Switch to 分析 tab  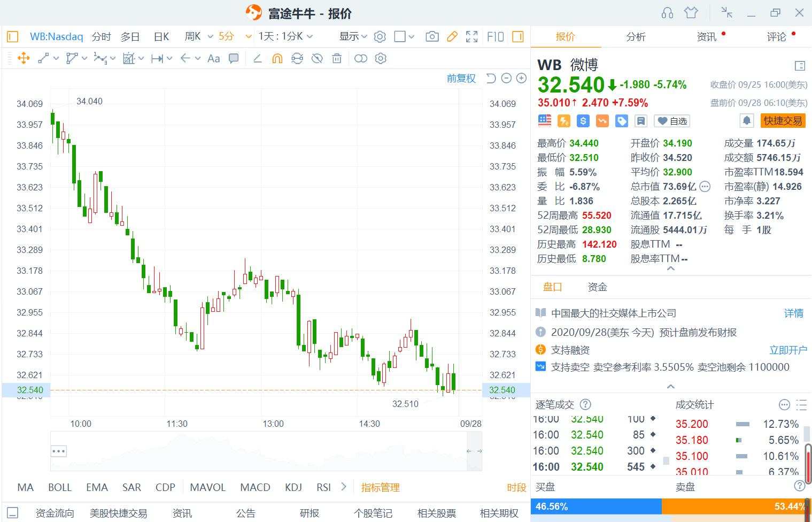point(636,36)
